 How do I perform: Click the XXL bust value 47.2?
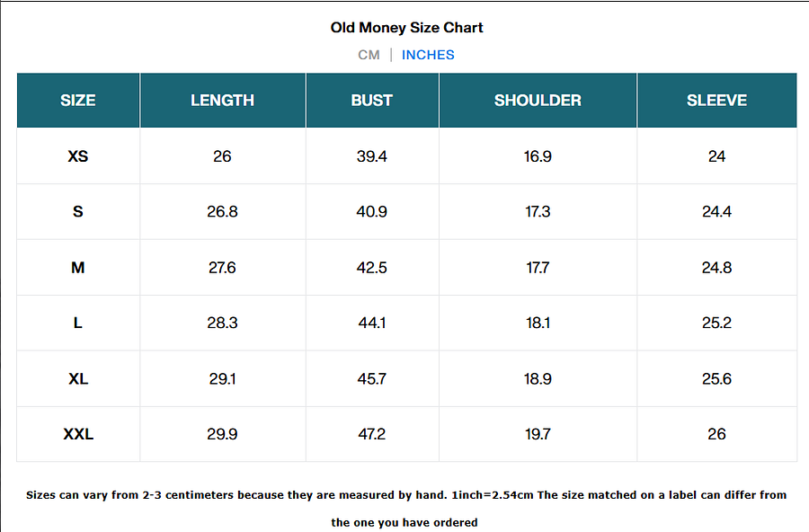coord(372,435)
